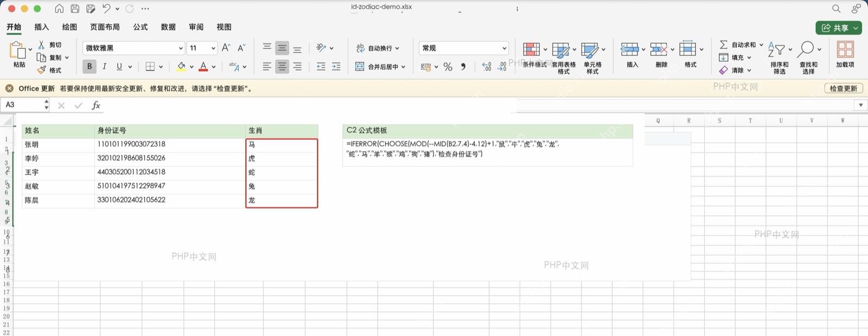Click the fx insert function icon
The height and width of the screenshot is (336, 868).
96,105
